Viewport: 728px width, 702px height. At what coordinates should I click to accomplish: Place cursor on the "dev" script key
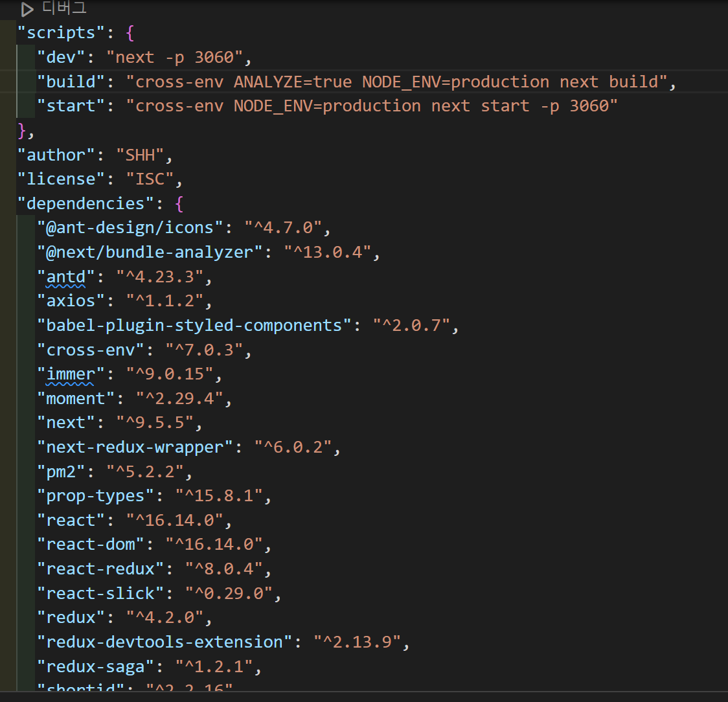click(x=61, y=58)
